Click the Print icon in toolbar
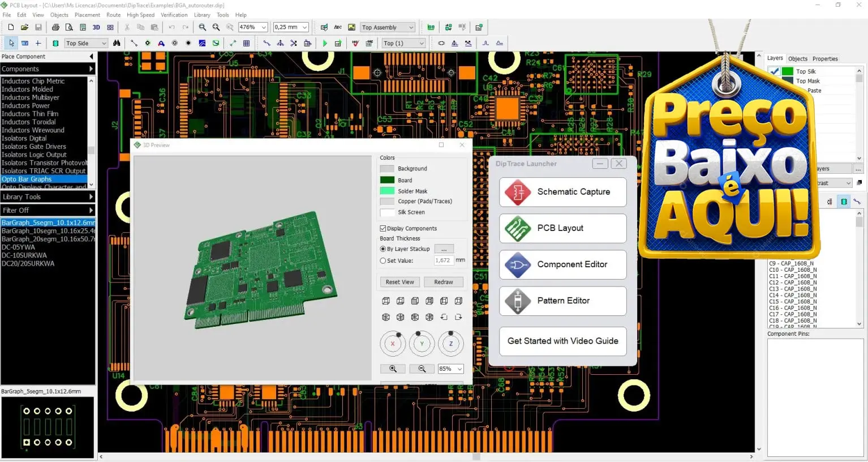This screenshot has height=462, width=868. click(55, 27)
